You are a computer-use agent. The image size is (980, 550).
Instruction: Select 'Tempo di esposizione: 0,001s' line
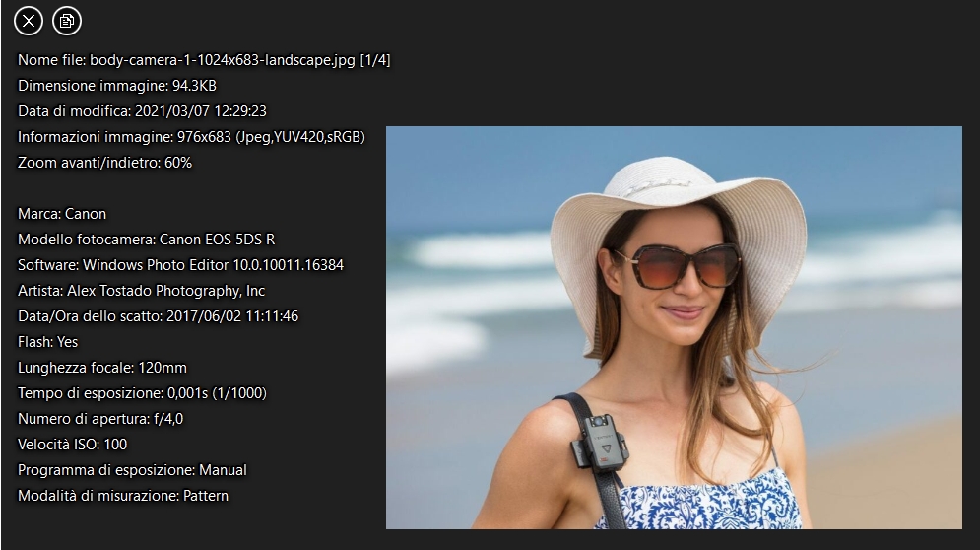tap(142, 393)
